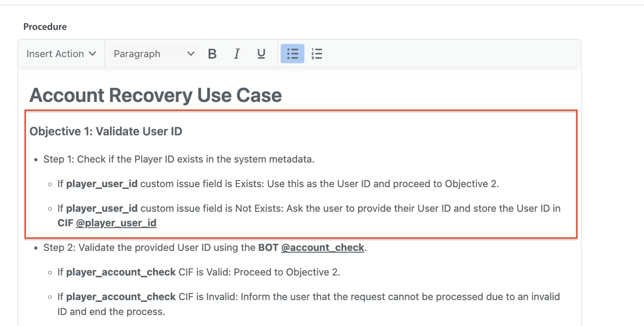Apply italic formatting with the I icon
The width and height of the screenshot is (644, 326).
(x=237, y=54)
